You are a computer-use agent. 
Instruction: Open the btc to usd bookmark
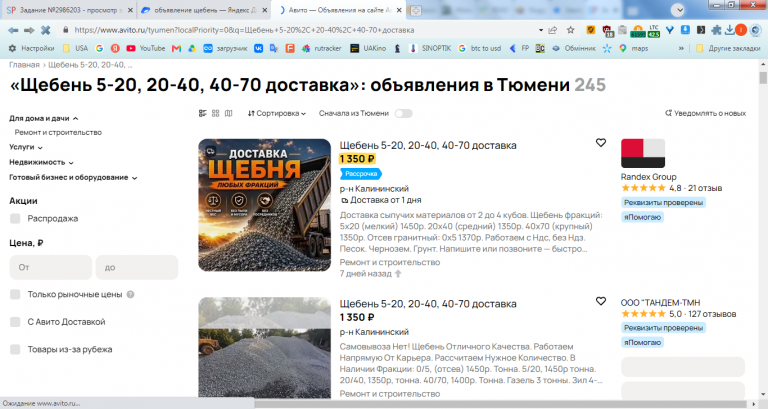click(480, 48)
